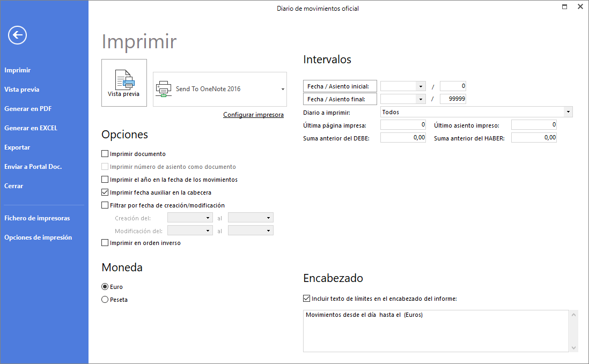
Task: Enable Imprimir documento checkbox
Action: point(105,154)
